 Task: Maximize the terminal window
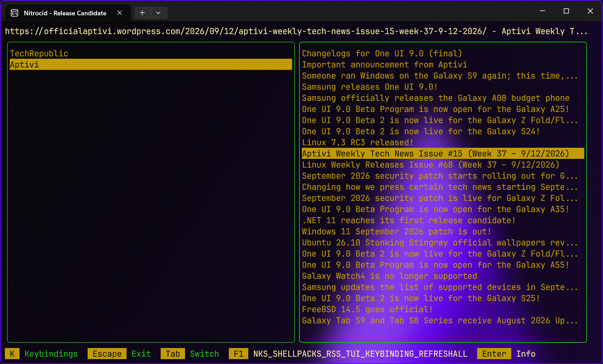pyautogui.click(x=566, y=11)
